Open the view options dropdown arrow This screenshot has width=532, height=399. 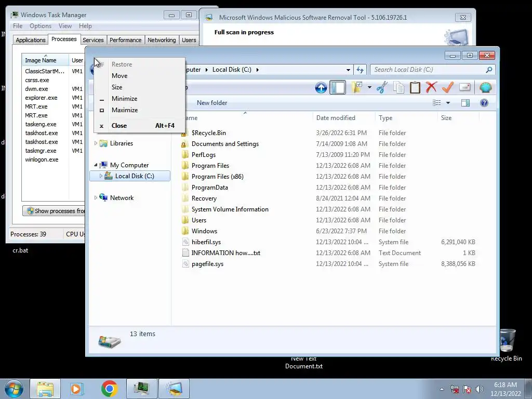coord(448,103)
